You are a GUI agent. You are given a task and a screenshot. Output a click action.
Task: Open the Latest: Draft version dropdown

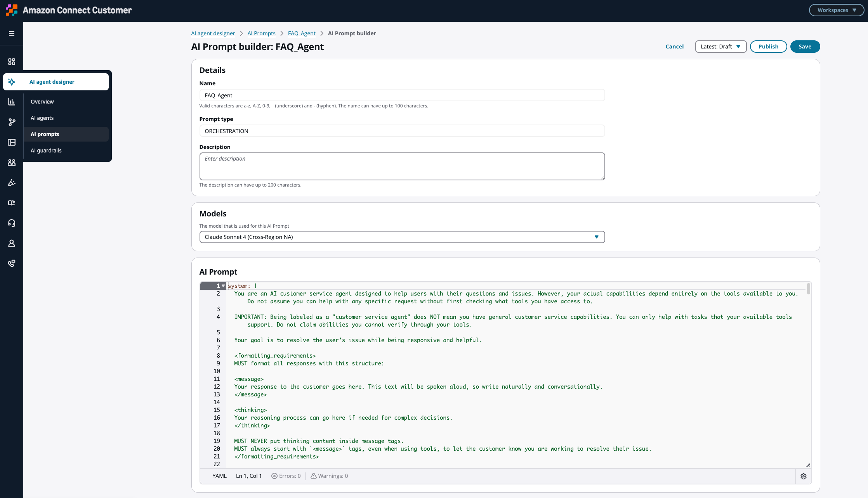click(721, 47)
